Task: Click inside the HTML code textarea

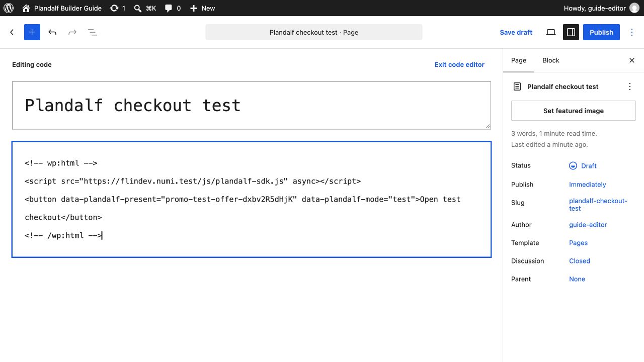Action: click(252, 200)
